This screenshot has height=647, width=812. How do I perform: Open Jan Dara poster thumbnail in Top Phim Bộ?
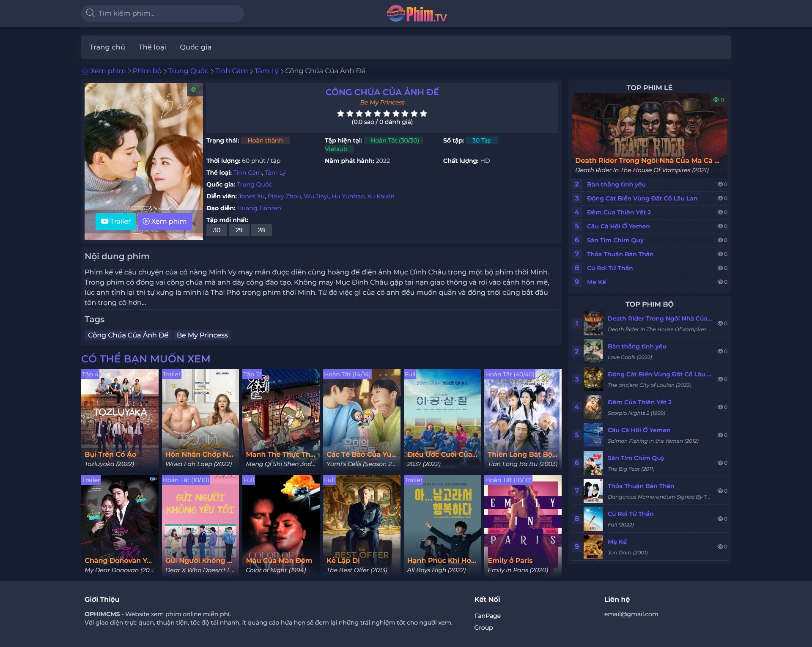point(593,547)
